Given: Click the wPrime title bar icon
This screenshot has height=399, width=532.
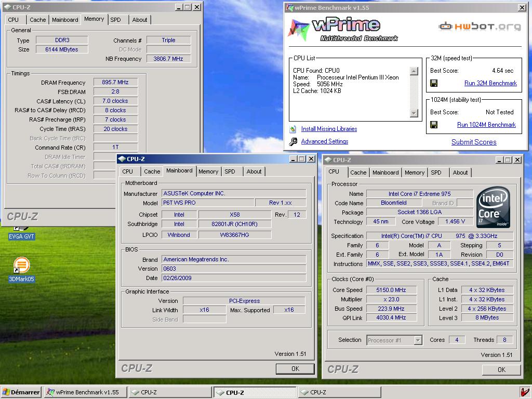Looking at the screenshot, I should coord(289,7).
